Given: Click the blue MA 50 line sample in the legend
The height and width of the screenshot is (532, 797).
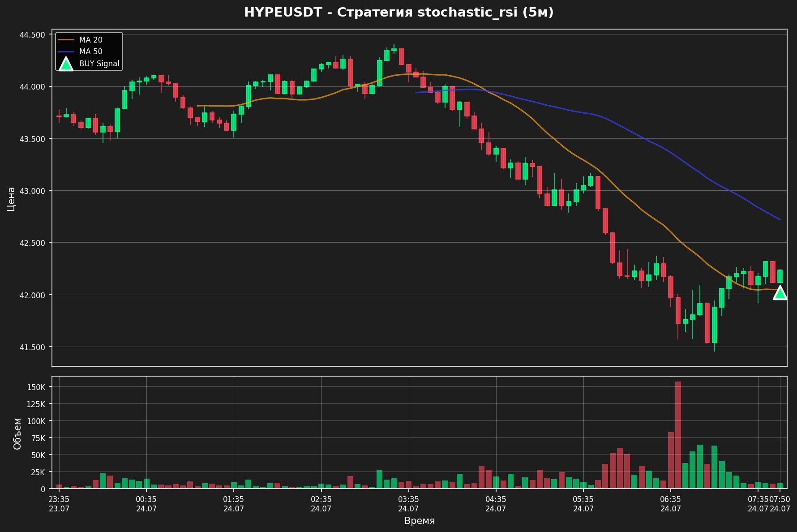Looking at the screenshot, I should 66,51.
